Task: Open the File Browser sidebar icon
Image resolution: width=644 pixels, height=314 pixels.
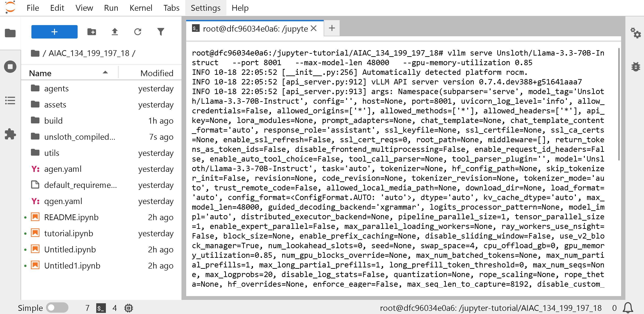Action: (x=10, y=33)
